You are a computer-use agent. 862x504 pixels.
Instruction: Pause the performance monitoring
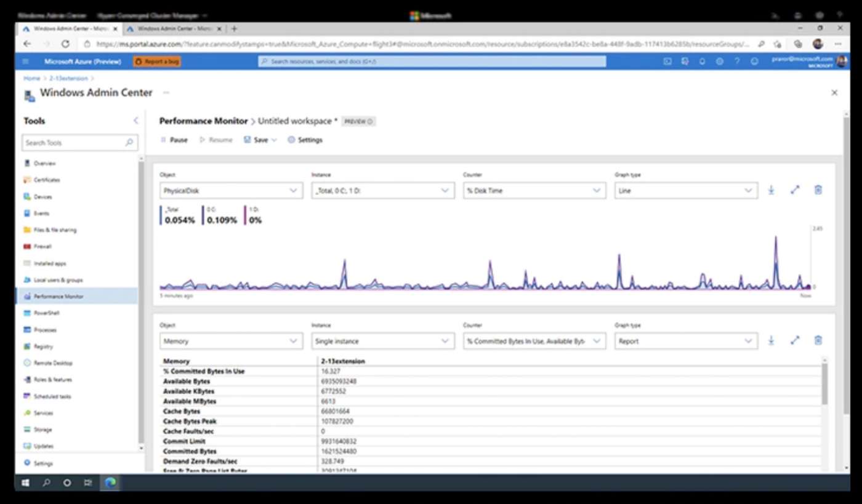pos(174,140)
